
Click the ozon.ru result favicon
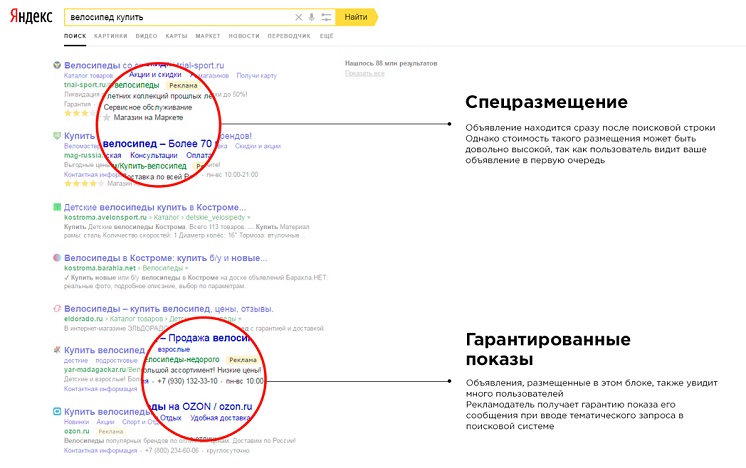point(57,411)
